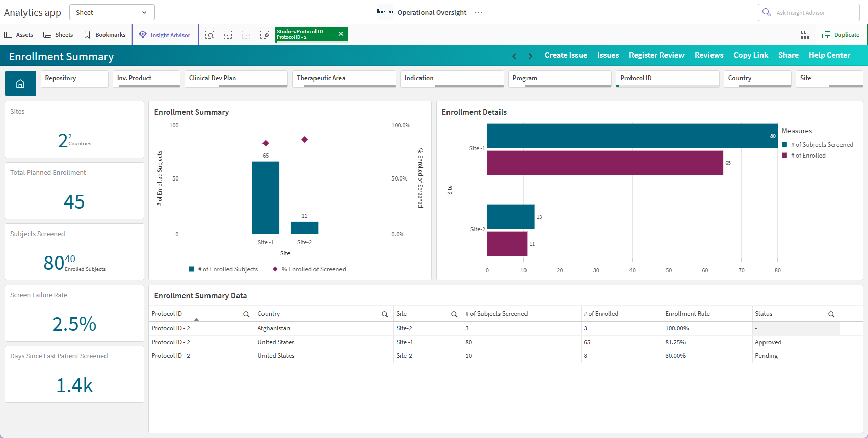Click the home icon button
The width and height of the screenshot is (868, 438).
pos(20,84)
